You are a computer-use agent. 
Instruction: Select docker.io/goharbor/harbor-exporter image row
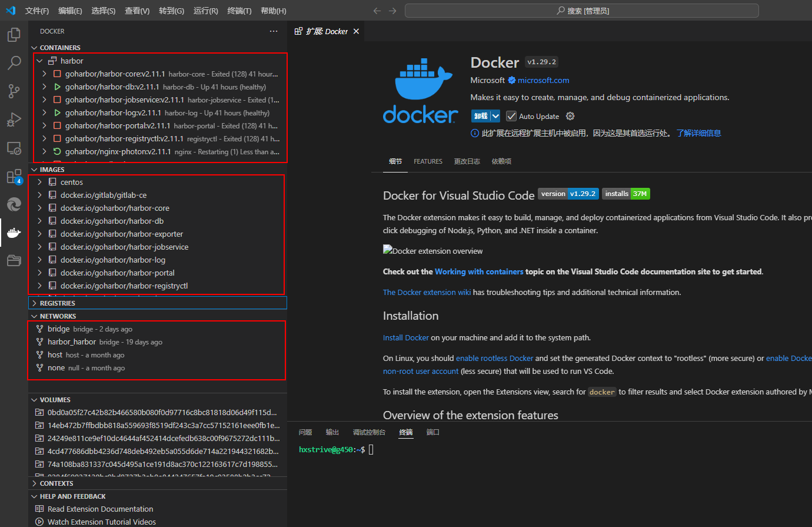pyautogui.click(x=158, y=234)
